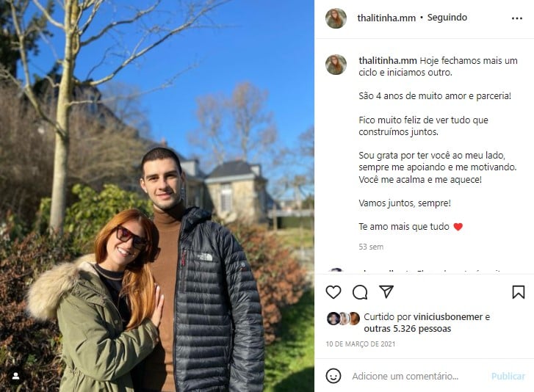Open comments with the speech bubble icon
The height and width of the screenshot is (392, 534).
(x=360, y=292)
